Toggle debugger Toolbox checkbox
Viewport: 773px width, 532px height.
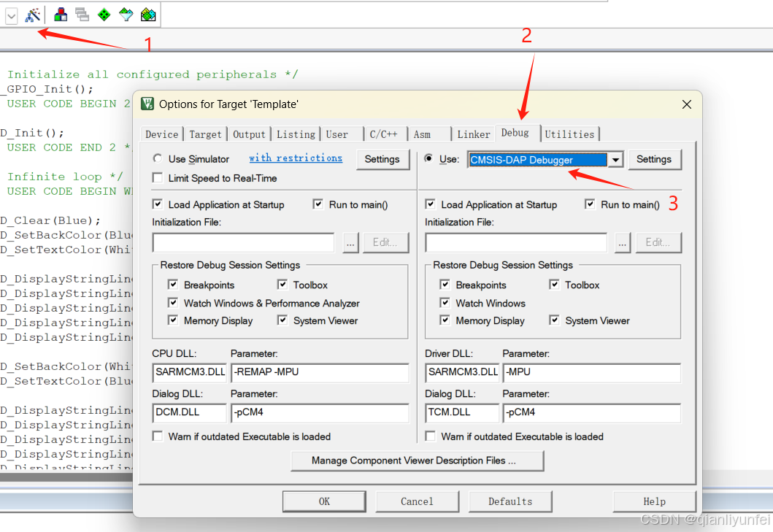pos(554,284)
